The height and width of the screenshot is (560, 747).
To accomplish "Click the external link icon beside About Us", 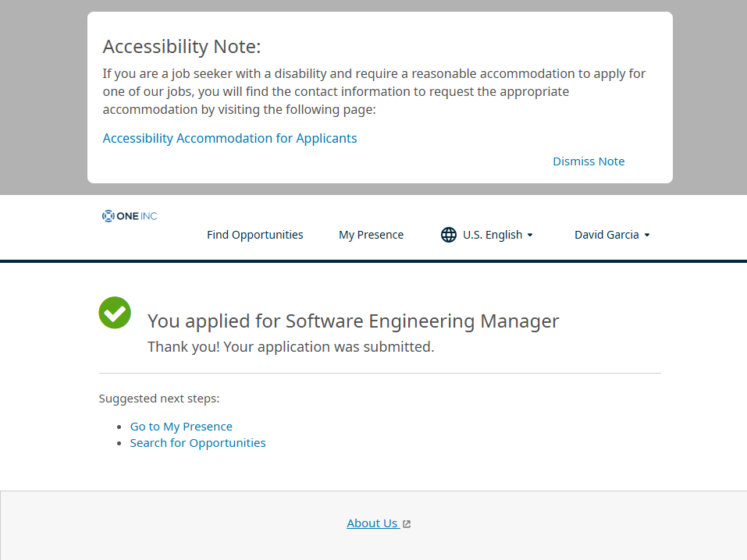I will coord(407,524).
